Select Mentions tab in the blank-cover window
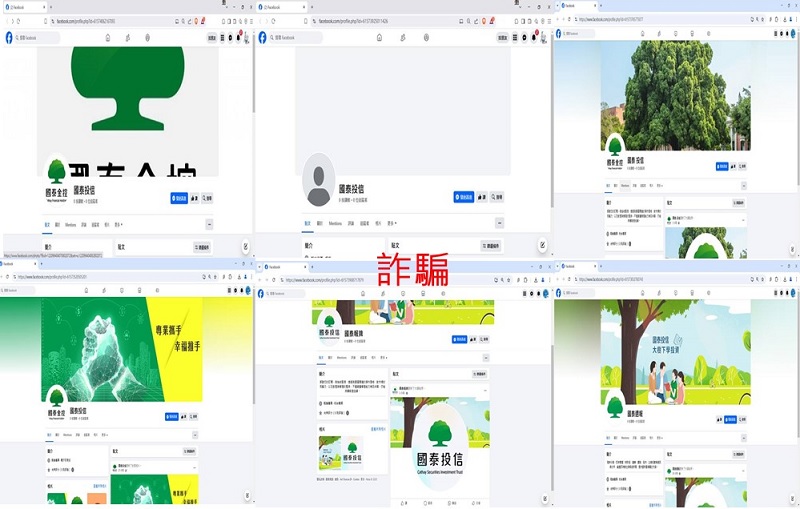This screenshot has height=509, width=800. 335,223
